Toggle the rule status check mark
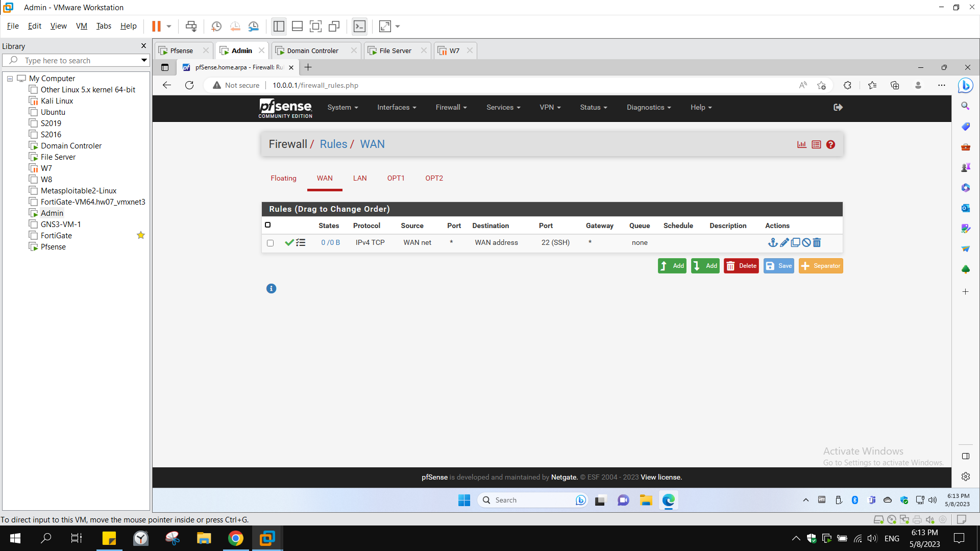Viewport: 980px width, 551px height. pos(289,243)
